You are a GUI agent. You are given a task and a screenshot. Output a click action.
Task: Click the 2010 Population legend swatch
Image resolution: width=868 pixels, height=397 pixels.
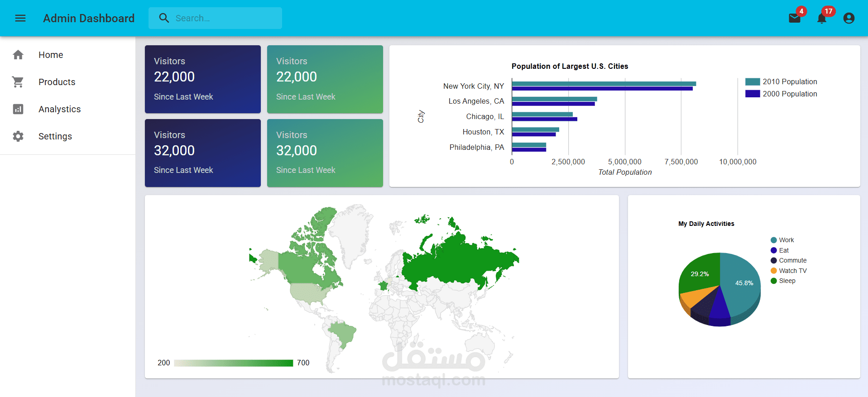(x=753, y=81)
